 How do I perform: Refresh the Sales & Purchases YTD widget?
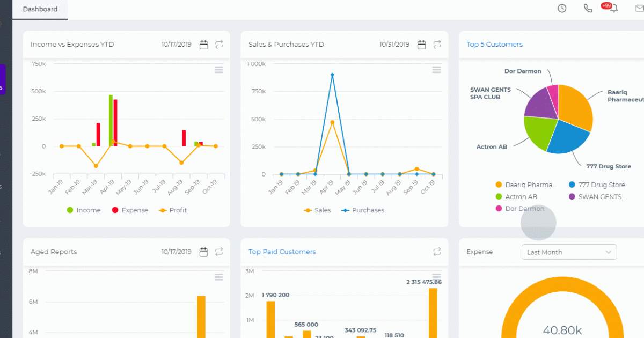[x=437, y=45]
